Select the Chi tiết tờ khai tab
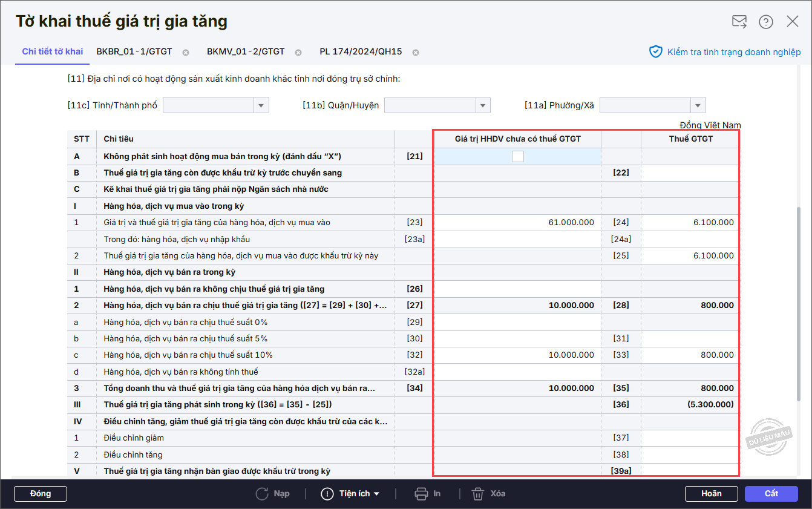Image resolution: width=812 pixels, height=509 pixels. [x=53, y=51]
